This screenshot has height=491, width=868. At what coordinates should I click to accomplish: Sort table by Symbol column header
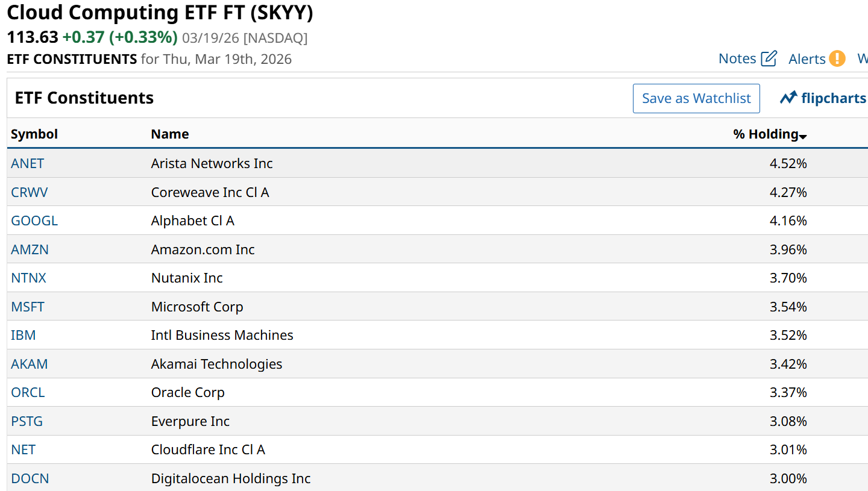click(x=34, y=134)
